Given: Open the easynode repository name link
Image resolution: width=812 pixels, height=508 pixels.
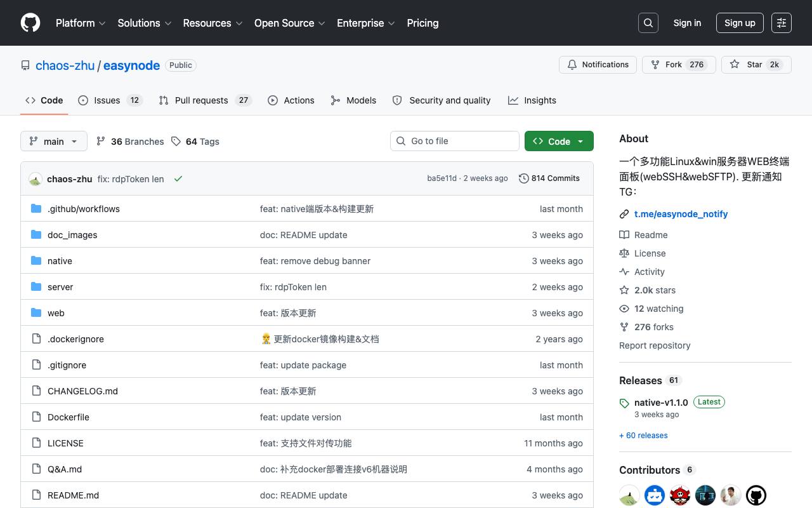Looking at the screenshot, I should [131, 65].
